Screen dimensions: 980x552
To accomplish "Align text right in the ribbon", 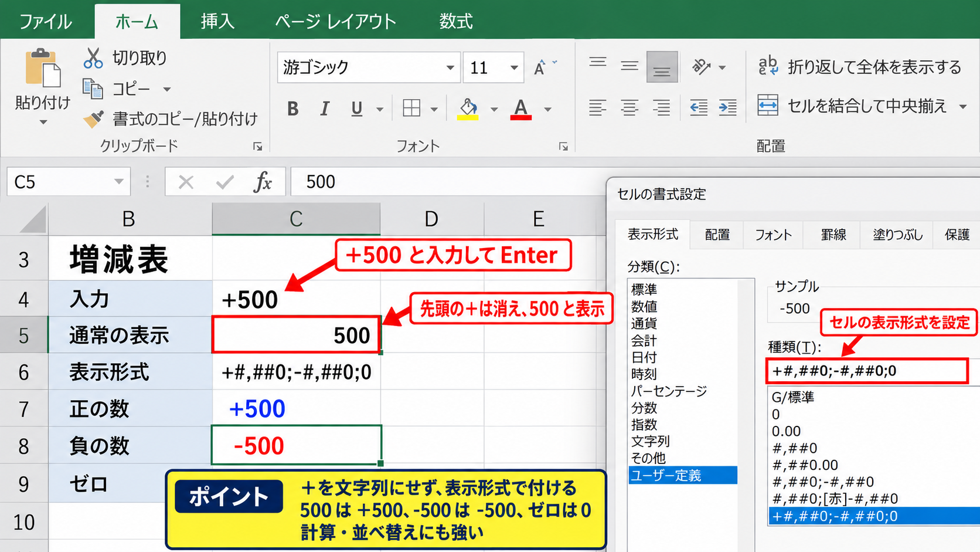I will pyautogui.click(x=662, y=107).
